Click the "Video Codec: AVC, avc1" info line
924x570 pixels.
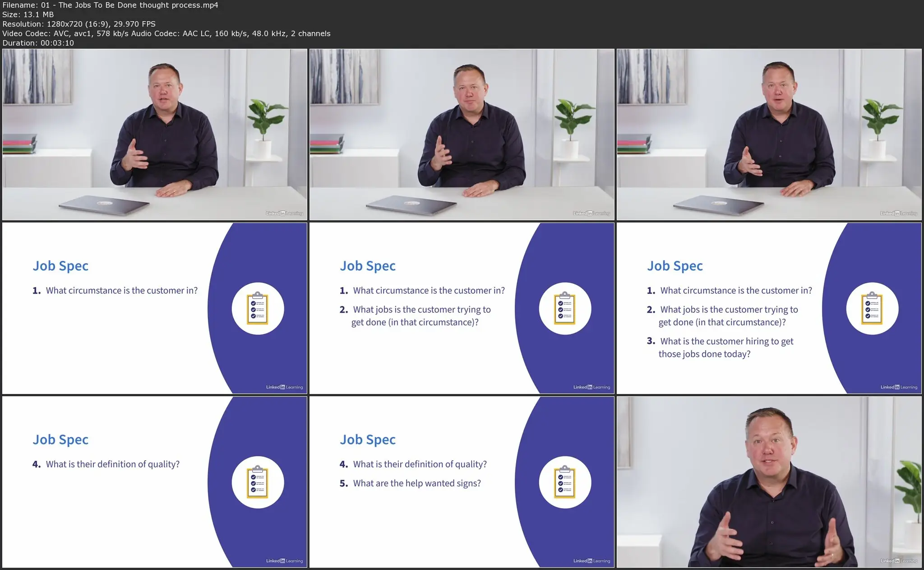(166, 33)
